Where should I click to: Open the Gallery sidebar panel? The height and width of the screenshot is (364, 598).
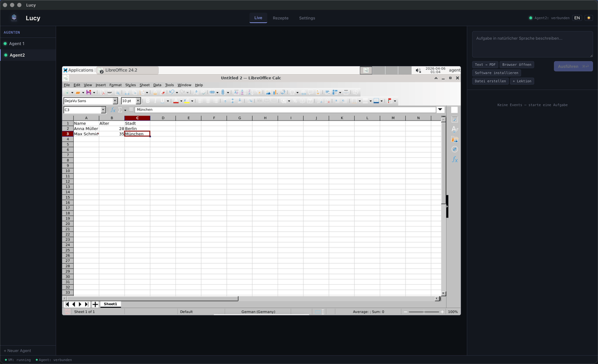tap(454, 139)
